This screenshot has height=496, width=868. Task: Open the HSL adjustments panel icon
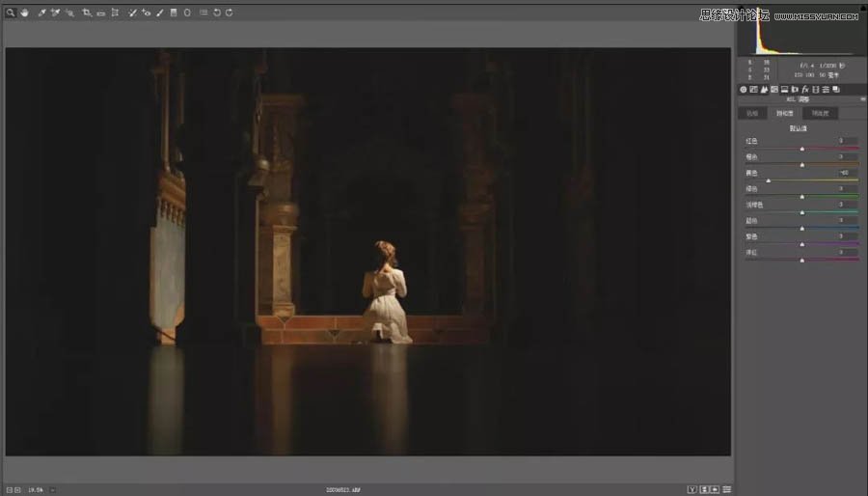pos(774,89)
